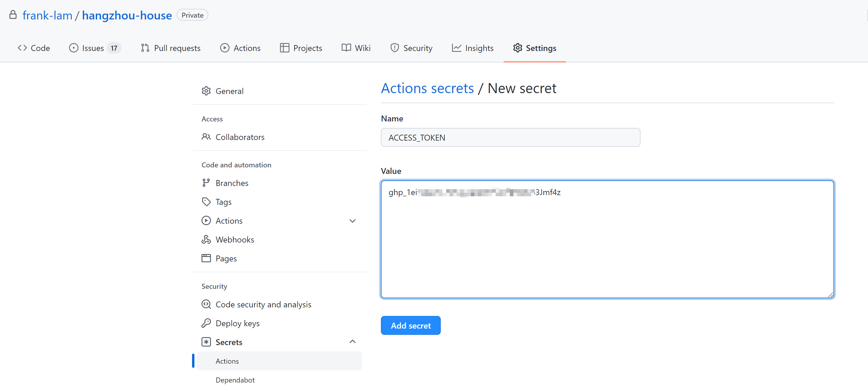
Task: Click the Actions play icon in top nav
Action: 225,48
